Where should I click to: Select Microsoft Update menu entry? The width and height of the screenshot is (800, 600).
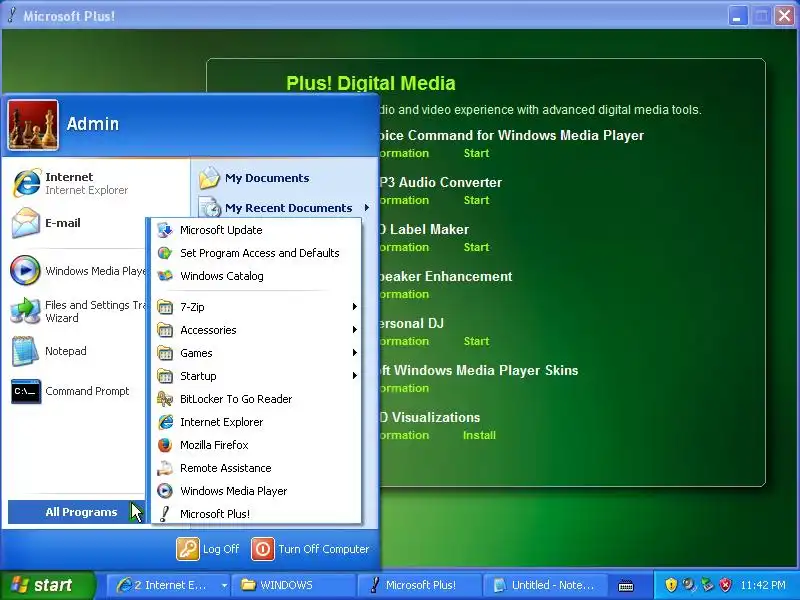tap(256, 230)
